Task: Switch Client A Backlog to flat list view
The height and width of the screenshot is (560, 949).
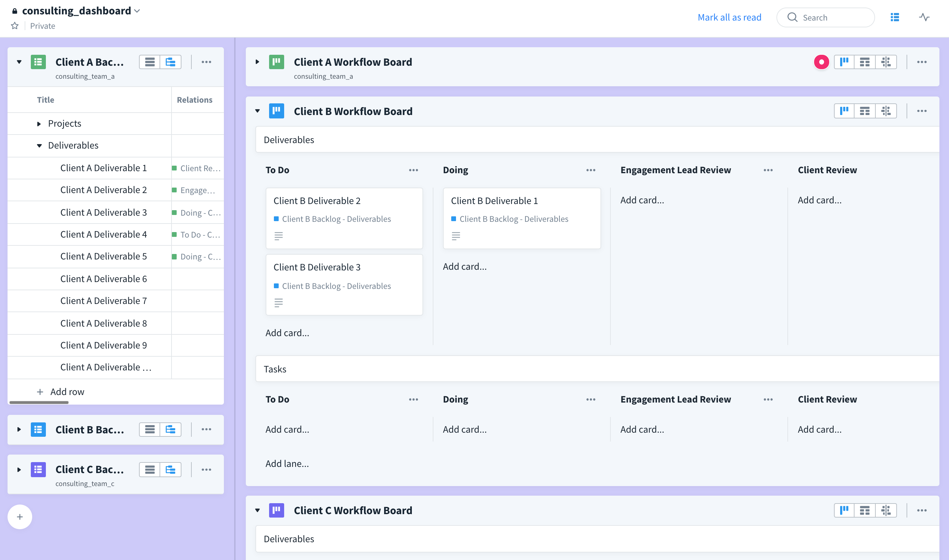Action: (150, 62)
